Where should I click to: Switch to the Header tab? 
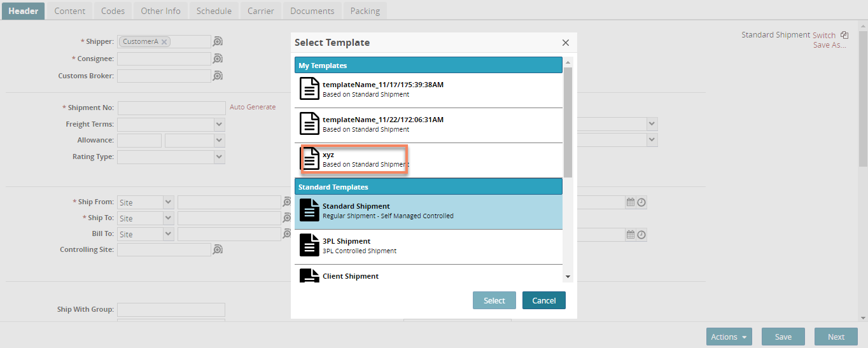24,11
